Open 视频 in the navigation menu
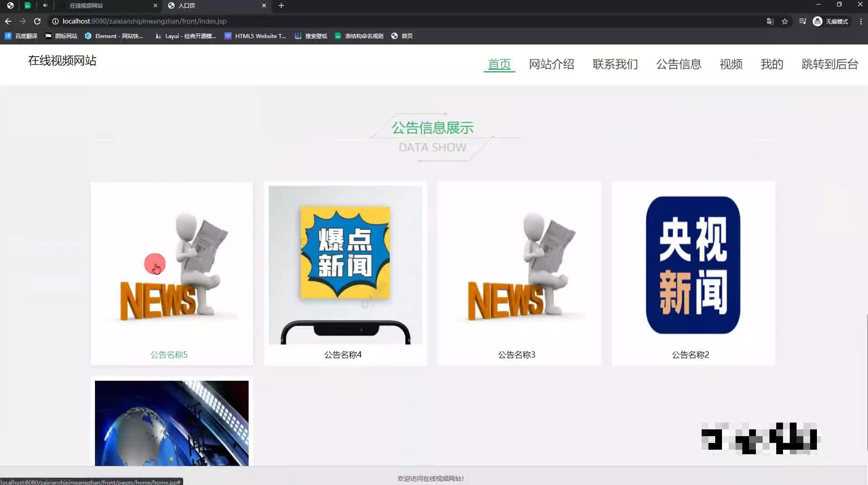 click(x=731, y=64)
